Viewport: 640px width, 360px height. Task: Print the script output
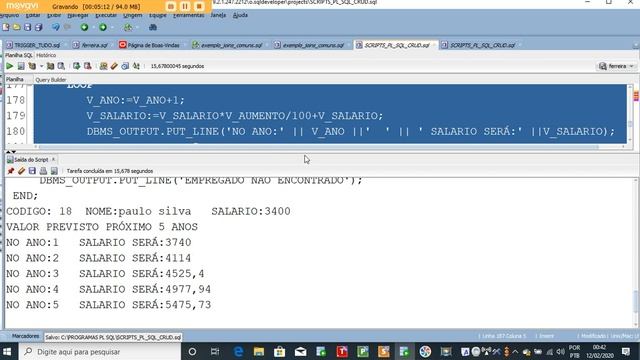click(43, 171)
